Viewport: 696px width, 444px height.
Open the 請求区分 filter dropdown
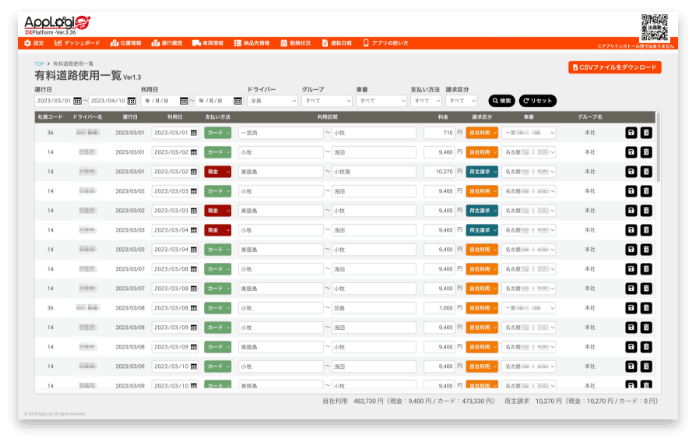462,101
